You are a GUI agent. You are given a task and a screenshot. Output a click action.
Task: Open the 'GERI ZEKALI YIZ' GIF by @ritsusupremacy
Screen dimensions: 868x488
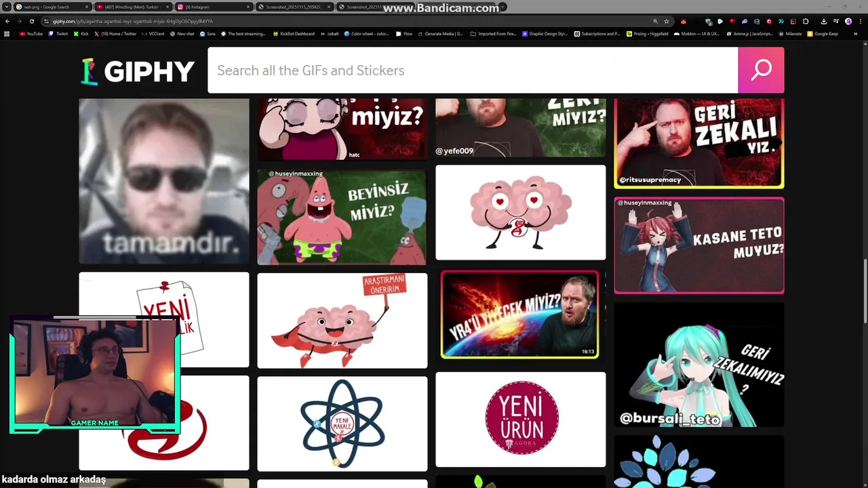click(699, 144)
